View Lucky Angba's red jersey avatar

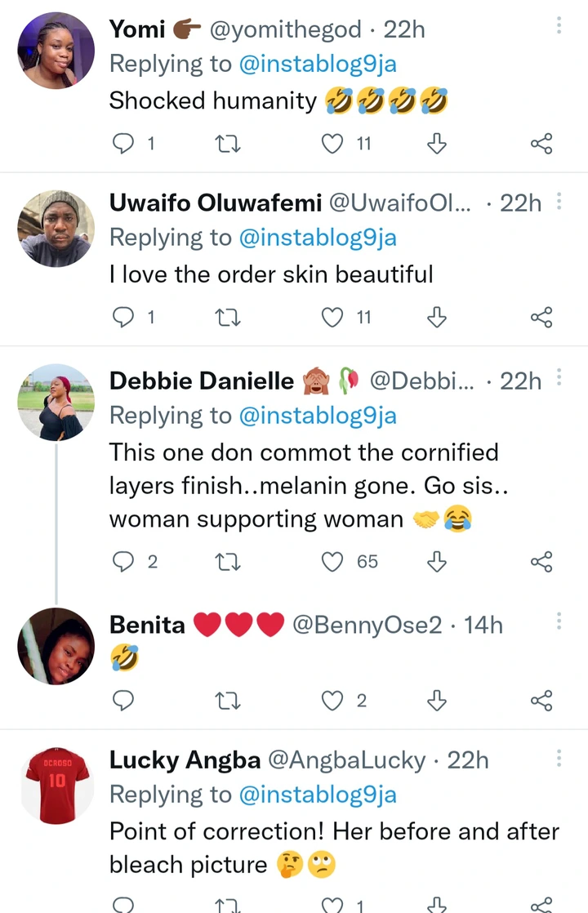(x=56, y=786)
